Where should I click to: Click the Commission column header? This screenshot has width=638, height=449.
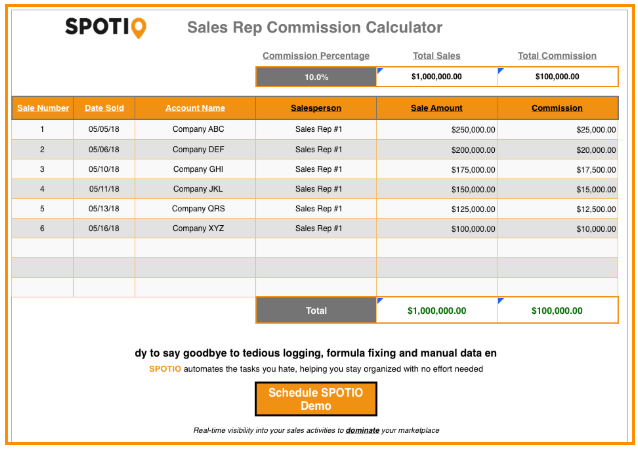557,108
